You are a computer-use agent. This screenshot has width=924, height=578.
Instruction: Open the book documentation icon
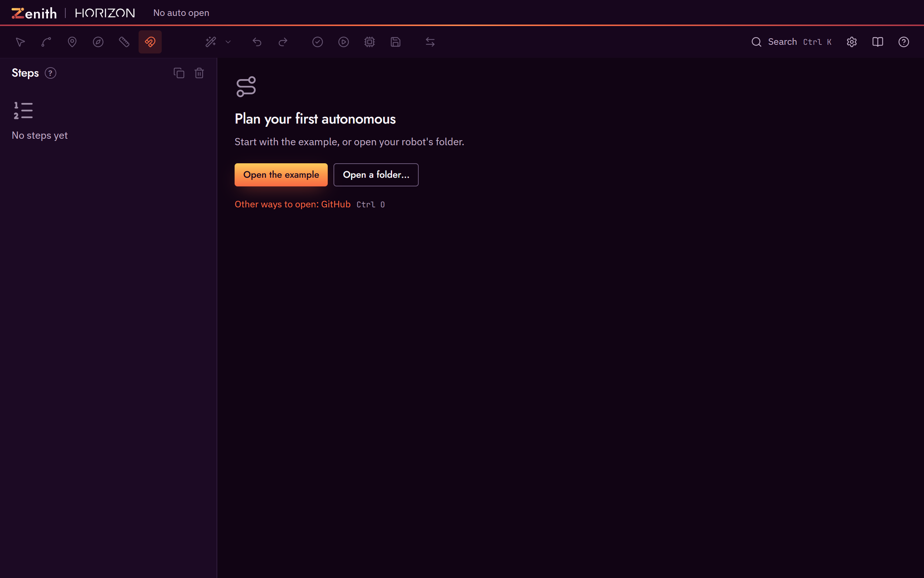(x=878, y=42)
